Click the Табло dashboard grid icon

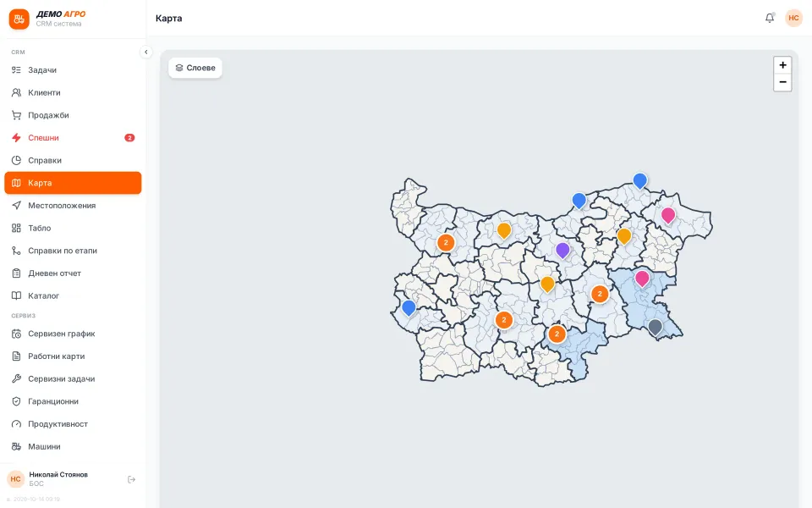[x=17, y=228]
